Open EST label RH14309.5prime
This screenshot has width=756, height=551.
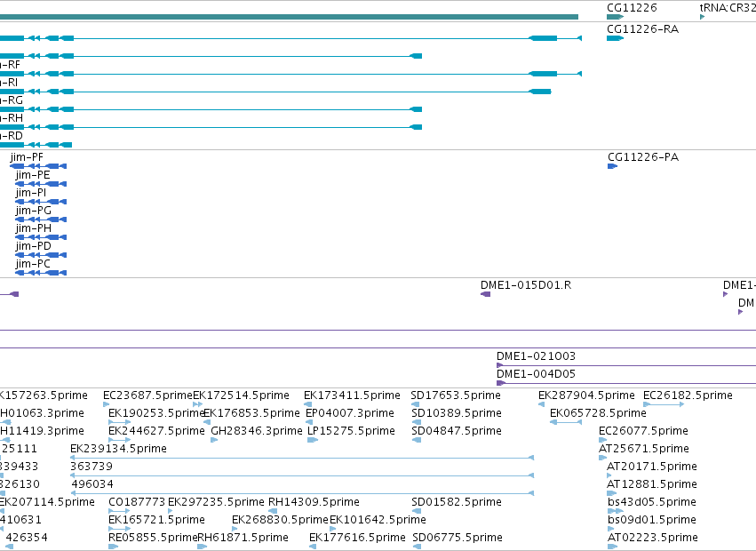point(314,502)
